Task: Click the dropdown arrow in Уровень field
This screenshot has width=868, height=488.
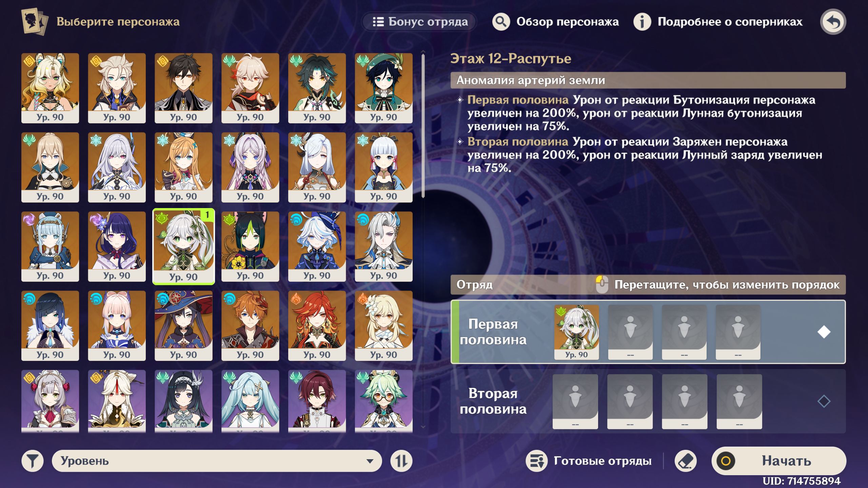Action: tap(370, 461)
